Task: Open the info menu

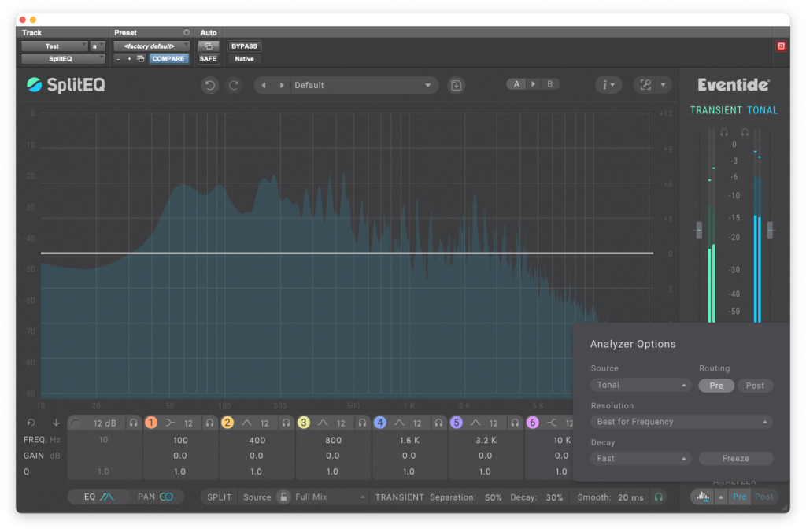Action: coord(608,85)
